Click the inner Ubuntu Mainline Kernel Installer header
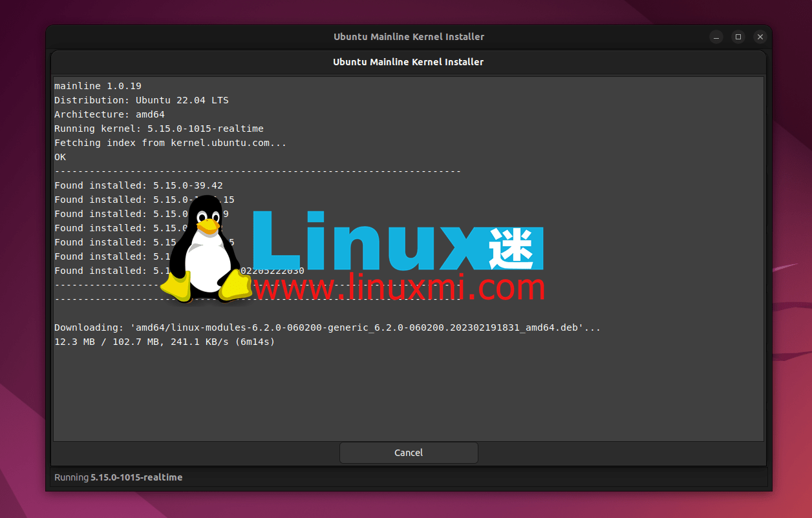The height and width of the screenshot is (518, 812). click(409, 62)
